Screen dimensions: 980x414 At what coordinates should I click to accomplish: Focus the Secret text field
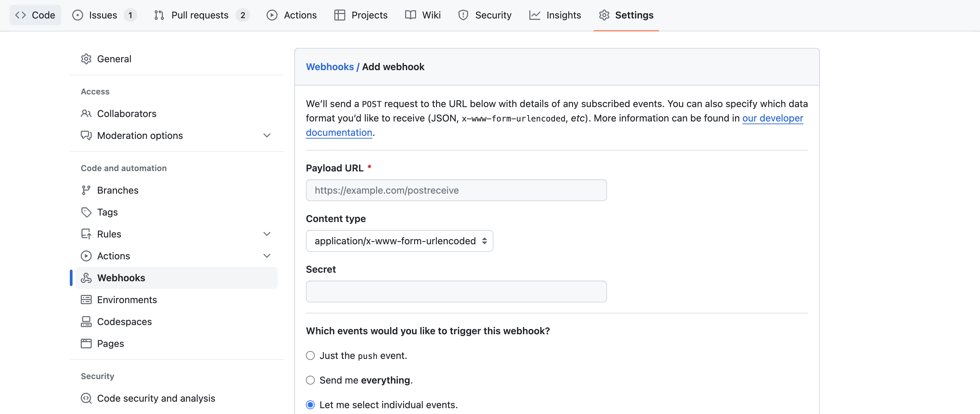[x=456, y=292]
